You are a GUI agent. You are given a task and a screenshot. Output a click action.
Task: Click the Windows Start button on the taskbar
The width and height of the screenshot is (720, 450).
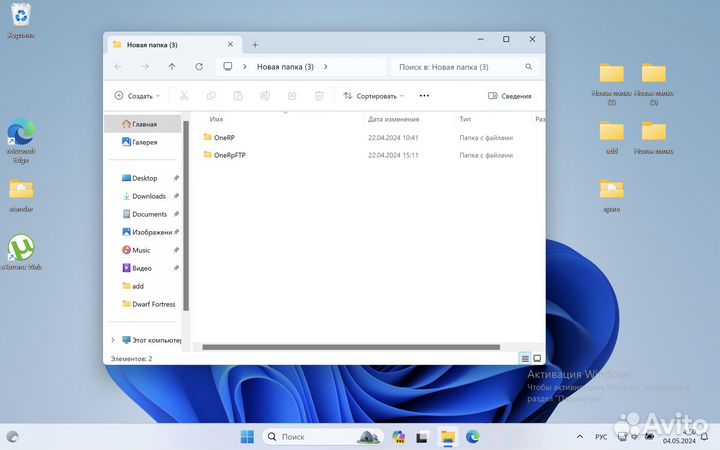pos(246,437)
